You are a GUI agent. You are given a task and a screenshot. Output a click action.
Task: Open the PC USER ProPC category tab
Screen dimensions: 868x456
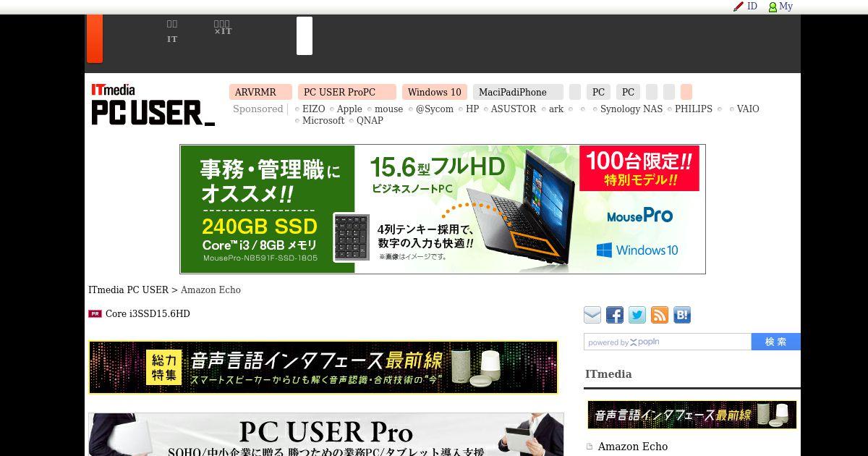click(x=346, y=92)
